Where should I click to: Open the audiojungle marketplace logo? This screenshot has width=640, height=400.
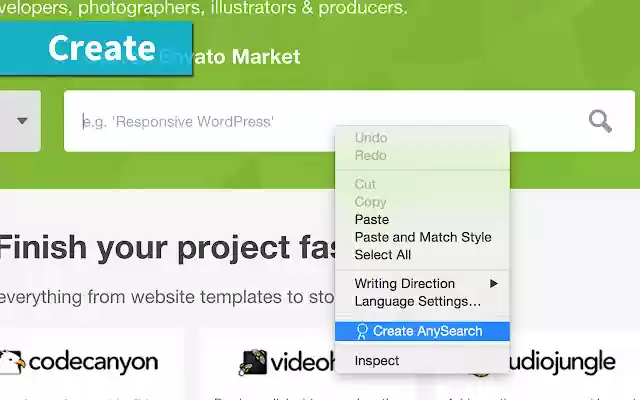click(562, 362)
